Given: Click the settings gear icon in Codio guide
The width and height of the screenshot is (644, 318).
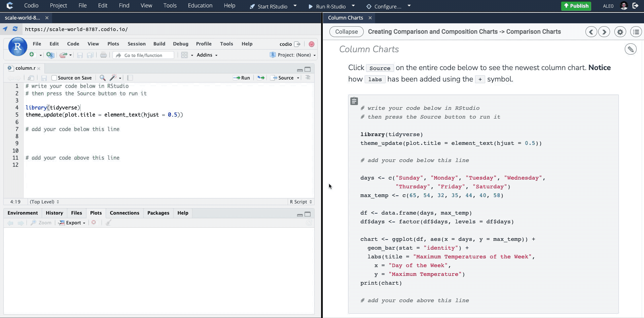Looking at the screenshot, I should point(620,32).
